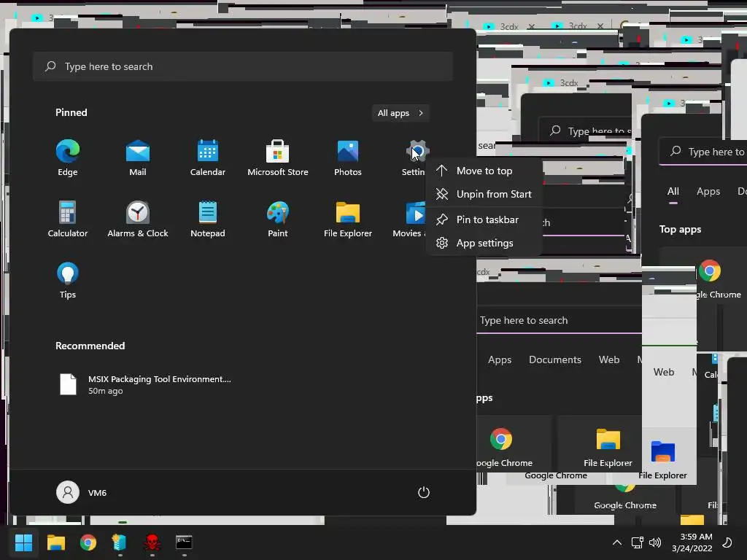Open Google Chrome from the taskbar
Viewport: 747px width, 560px height.
[88, 542]
